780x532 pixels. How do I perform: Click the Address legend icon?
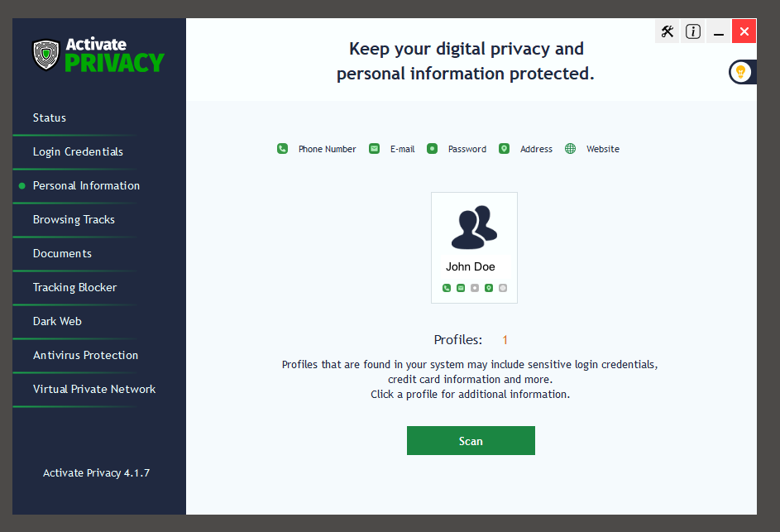coord(504,148)
